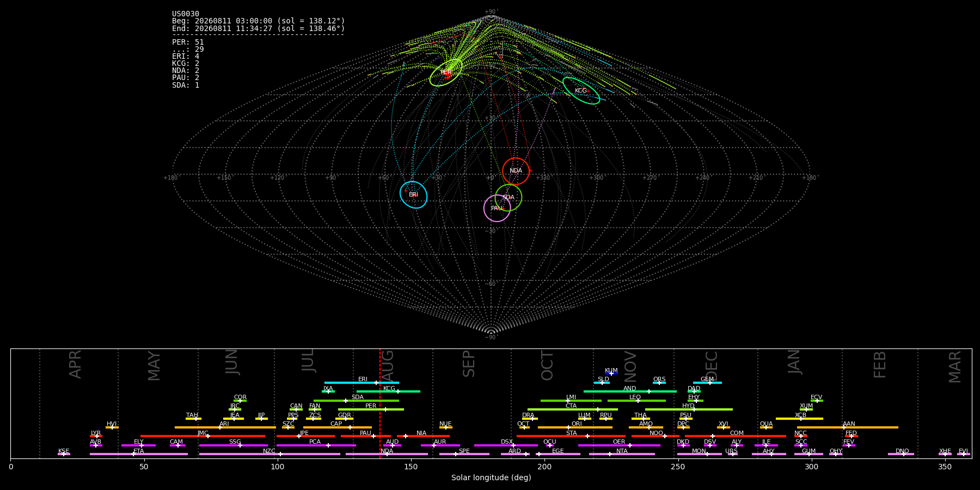The image size is (980, 490).
Task: Select the US0030 station label
Action: (x=186, y=14)
